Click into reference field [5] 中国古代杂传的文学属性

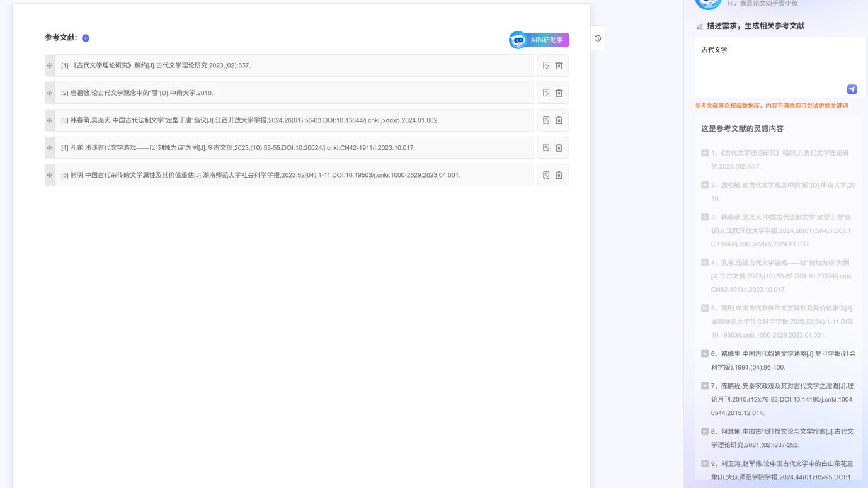click(294, 175)
